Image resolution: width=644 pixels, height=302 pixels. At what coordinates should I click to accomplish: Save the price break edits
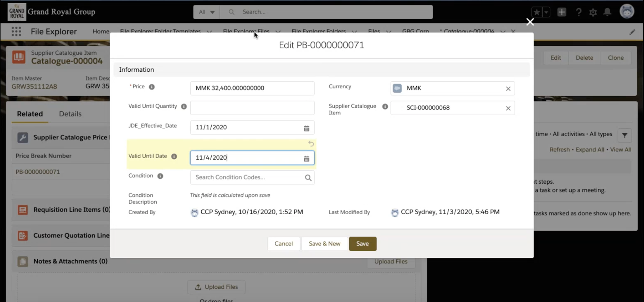pos(362,244)
